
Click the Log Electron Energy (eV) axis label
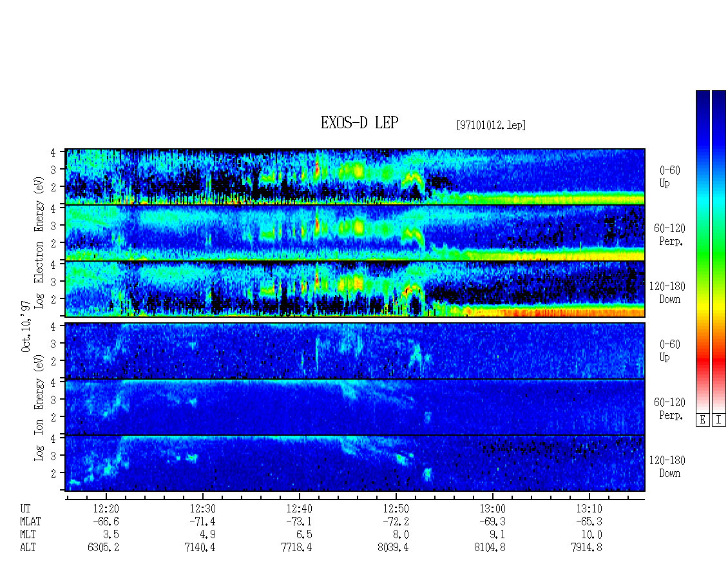[39, 242]
